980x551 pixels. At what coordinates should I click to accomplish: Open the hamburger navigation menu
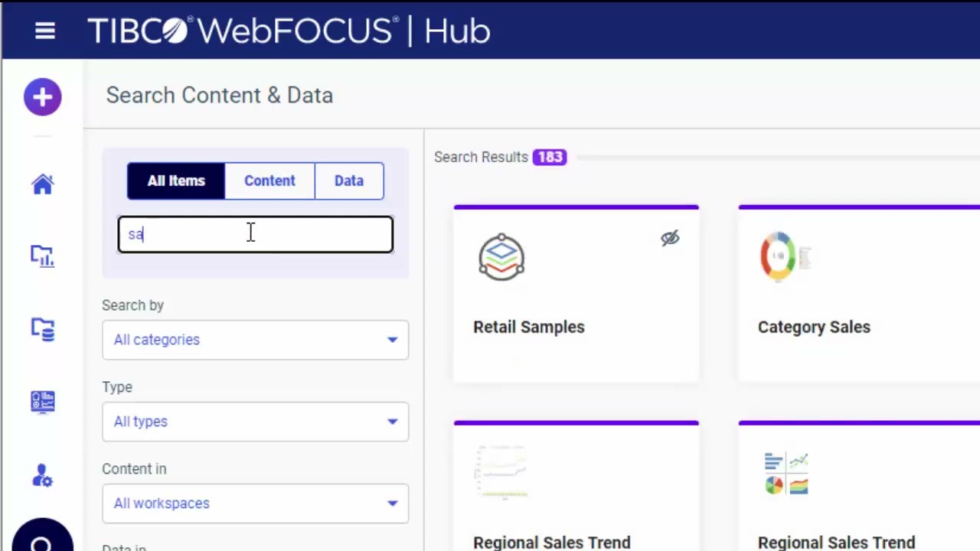[x=45, y=31]
